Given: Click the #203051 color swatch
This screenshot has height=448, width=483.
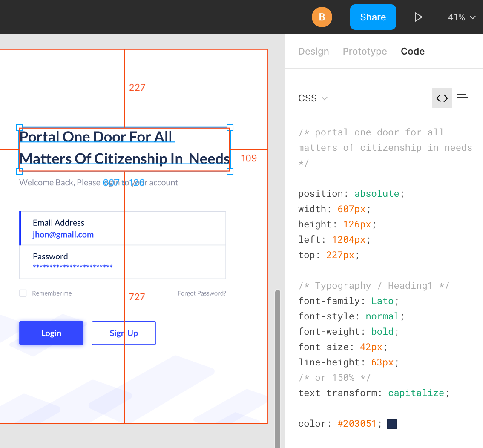Looking at the screenshot, I should tap(391, 423).
